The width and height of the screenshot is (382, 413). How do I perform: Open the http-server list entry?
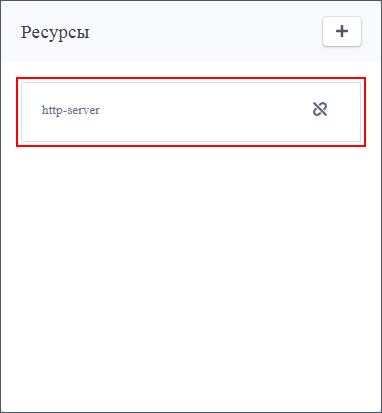click(x=191, y=112)
